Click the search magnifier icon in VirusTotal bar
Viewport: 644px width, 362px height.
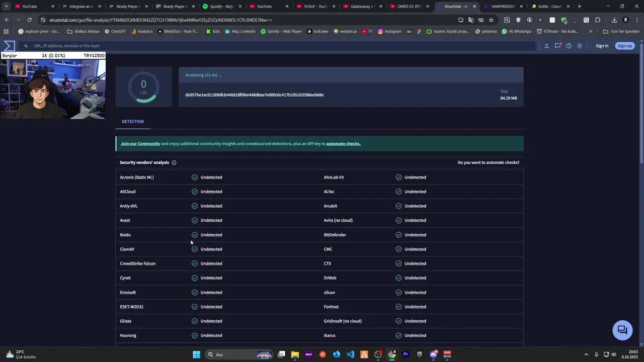click(x=26, y=46)
